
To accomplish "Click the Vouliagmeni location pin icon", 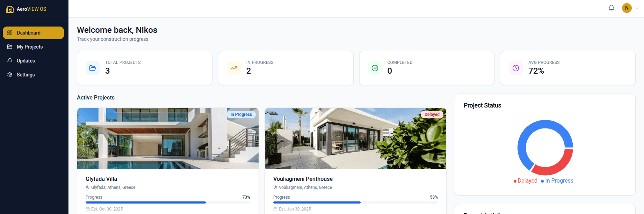I will (275, 187).
